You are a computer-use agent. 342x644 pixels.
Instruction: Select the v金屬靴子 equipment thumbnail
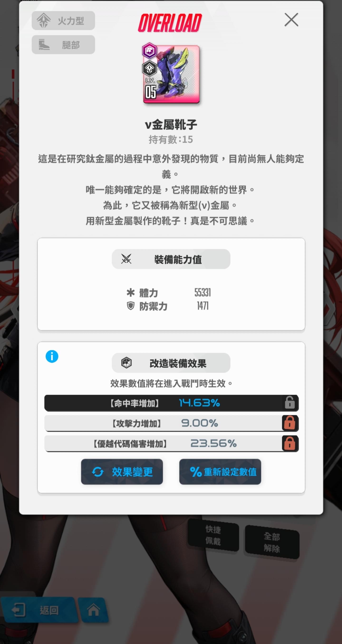click(x=171, y=74)
